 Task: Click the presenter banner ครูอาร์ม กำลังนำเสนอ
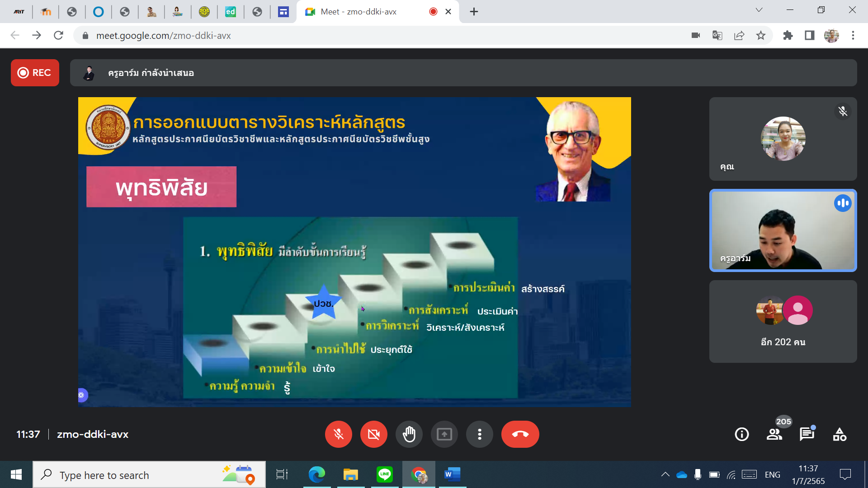[463, 73]
